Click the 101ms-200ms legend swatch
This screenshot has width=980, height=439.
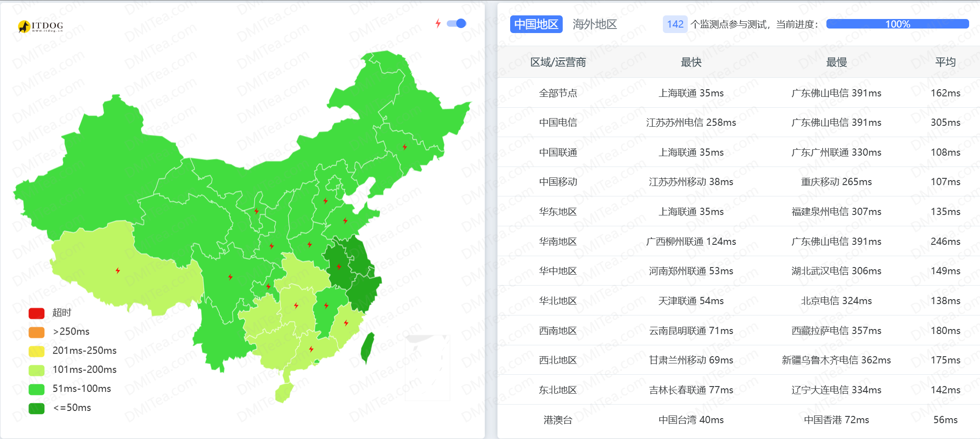coord(36,370)
